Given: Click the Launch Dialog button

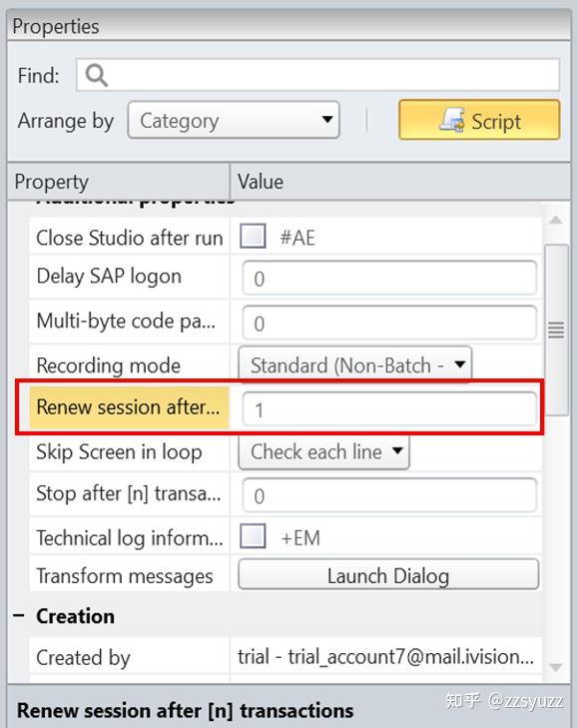Looking at the screenshot, I should (x=388, y=575).
